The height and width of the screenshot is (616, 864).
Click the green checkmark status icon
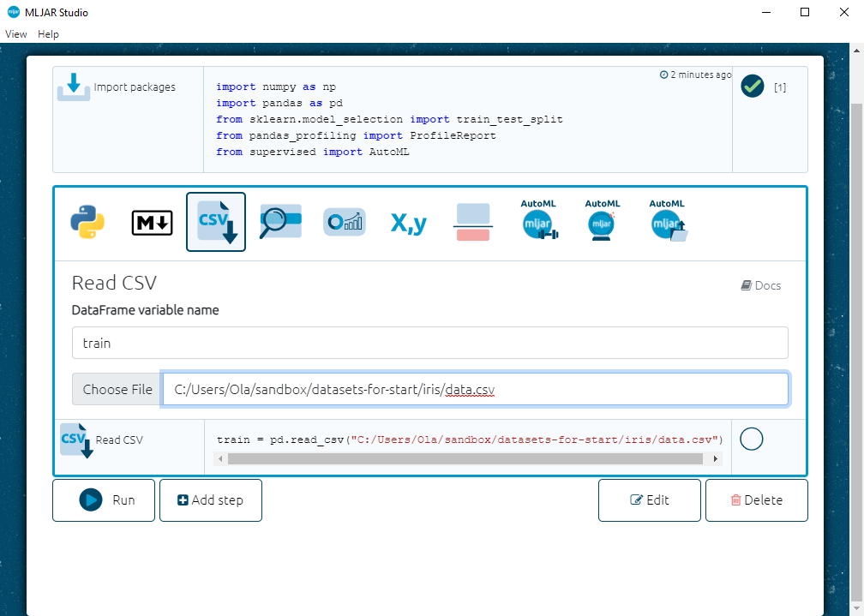point(753,87)
